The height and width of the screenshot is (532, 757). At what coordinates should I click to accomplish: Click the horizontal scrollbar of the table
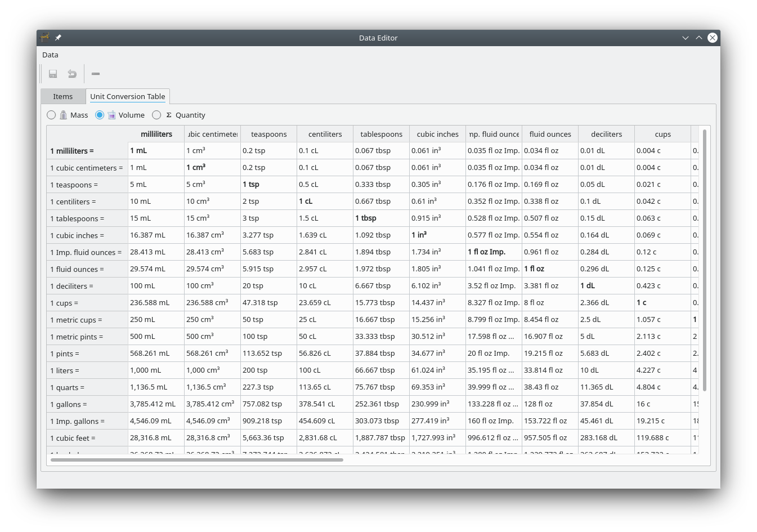point(197,460)
